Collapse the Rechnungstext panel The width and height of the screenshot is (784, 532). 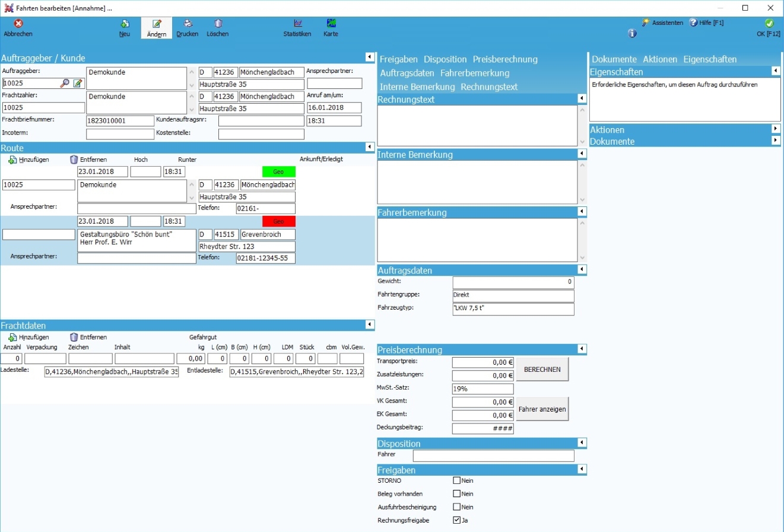coord(582,98)
